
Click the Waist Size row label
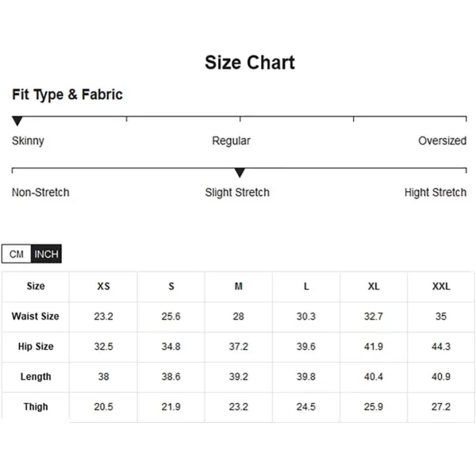pos(36,317)
